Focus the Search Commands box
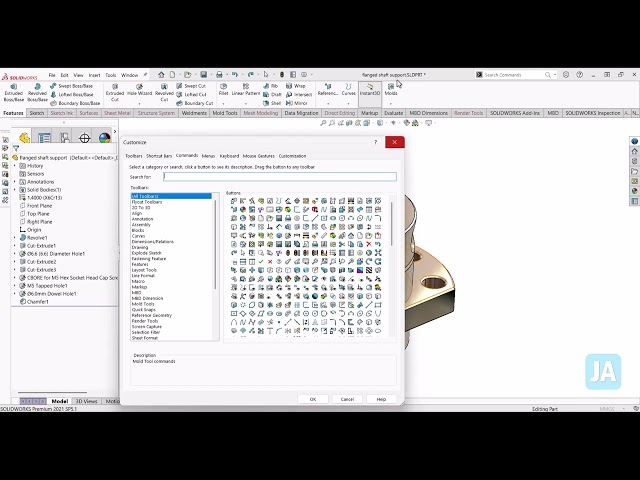The width and height of the screenshot is (640, 480). click(514, 75)
